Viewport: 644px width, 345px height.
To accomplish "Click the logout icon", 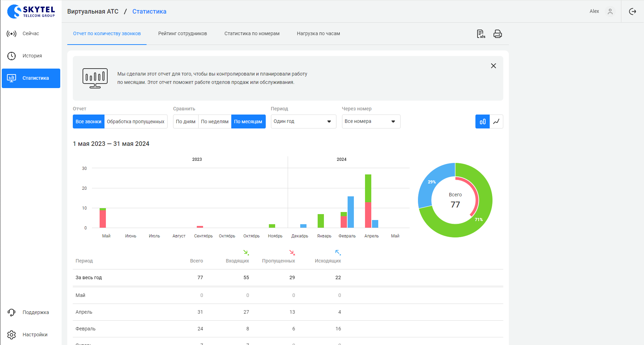I will point(633,11).
